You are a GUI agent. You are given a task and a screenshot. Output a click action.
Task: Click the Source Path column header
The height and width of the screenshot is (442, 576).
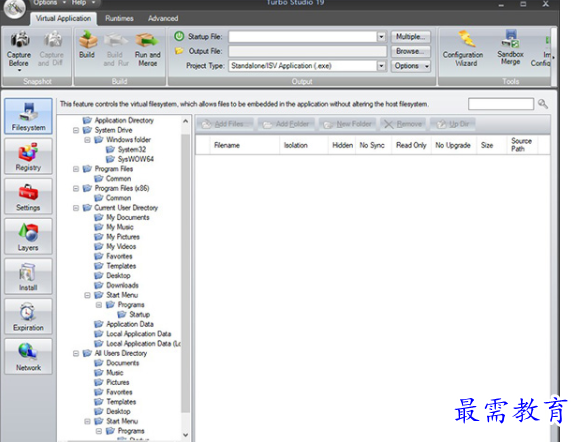[521, 145]
